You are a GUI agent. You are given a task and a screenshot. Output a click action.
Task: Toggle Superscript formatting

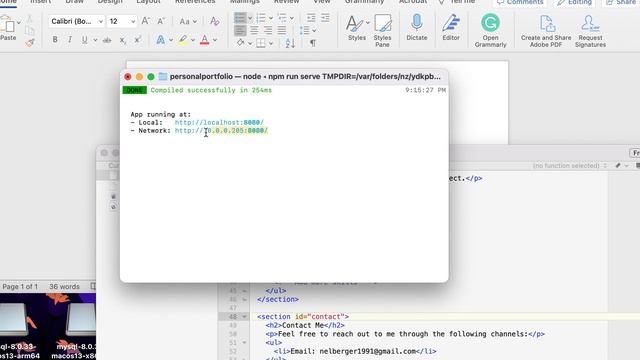(138, 40)
